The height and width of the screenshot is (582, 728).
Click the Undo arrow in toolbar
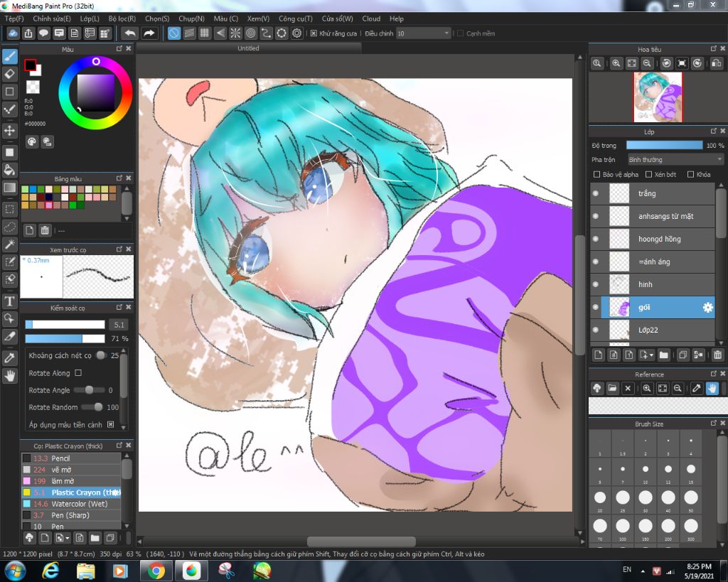(x=131, y=33)
